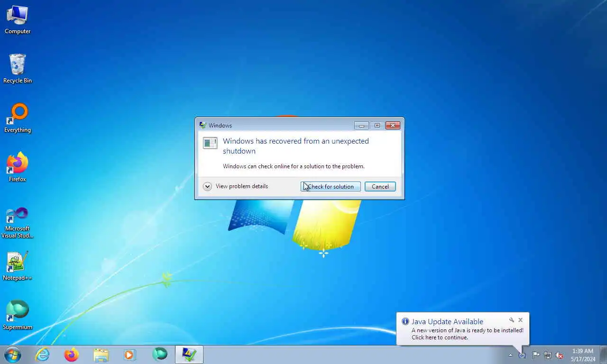This screenshot has height=364, width=607.
Task: Click Check for solution button
Action: [331, 187]
